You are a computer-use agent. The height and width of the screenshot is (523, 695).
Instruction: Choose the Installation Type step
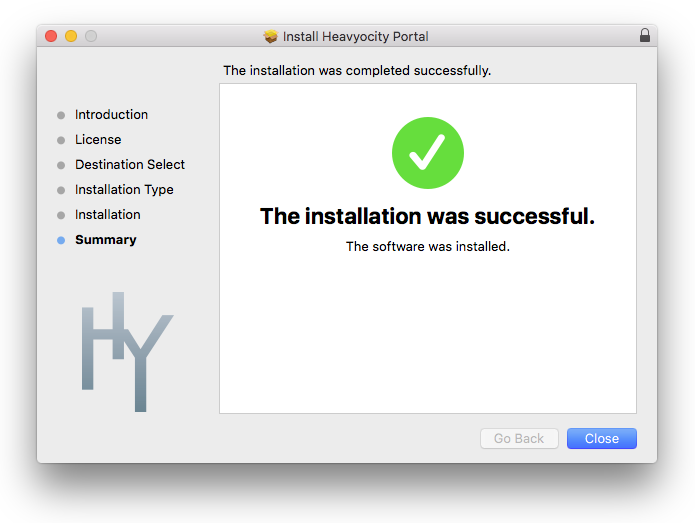coord(124,190)
